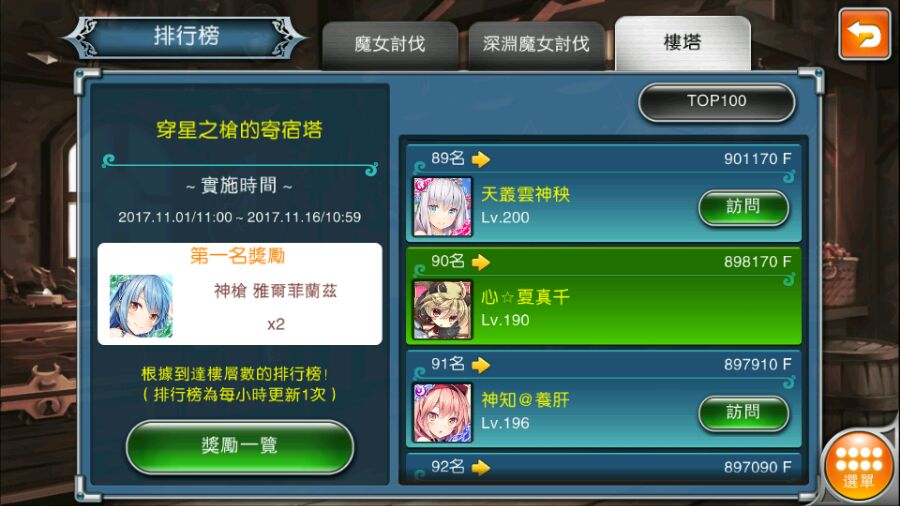Tap the orange back arrow icon
The width and height of the screenshot is (900, 506).
pyautogui.click(x=864, y=34)
